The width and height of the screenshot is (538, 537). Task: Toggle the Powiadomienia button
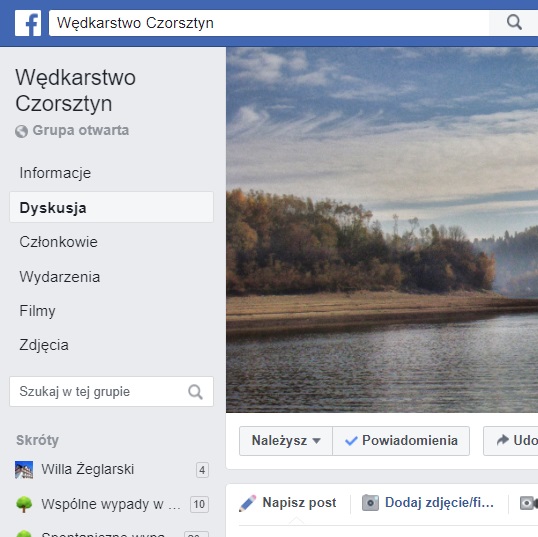coord(401,441)
